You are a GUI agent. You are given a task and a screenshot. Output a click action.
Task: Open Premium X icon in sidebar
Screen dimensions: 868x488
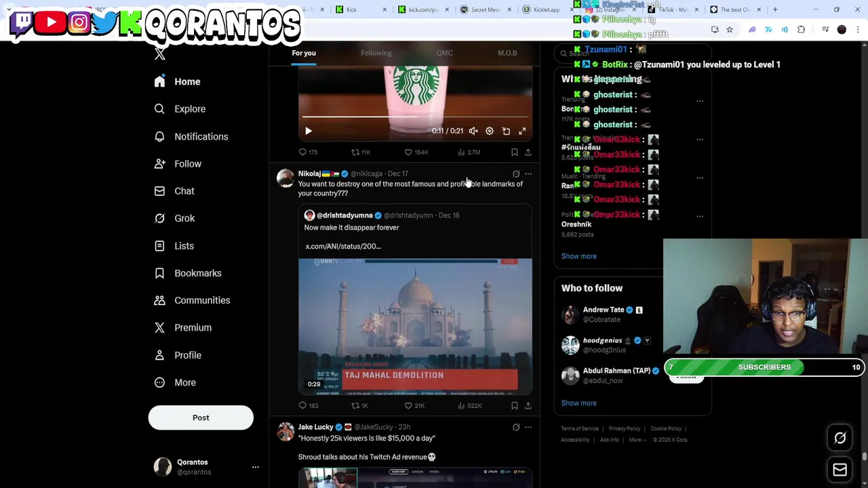point(159,327)
